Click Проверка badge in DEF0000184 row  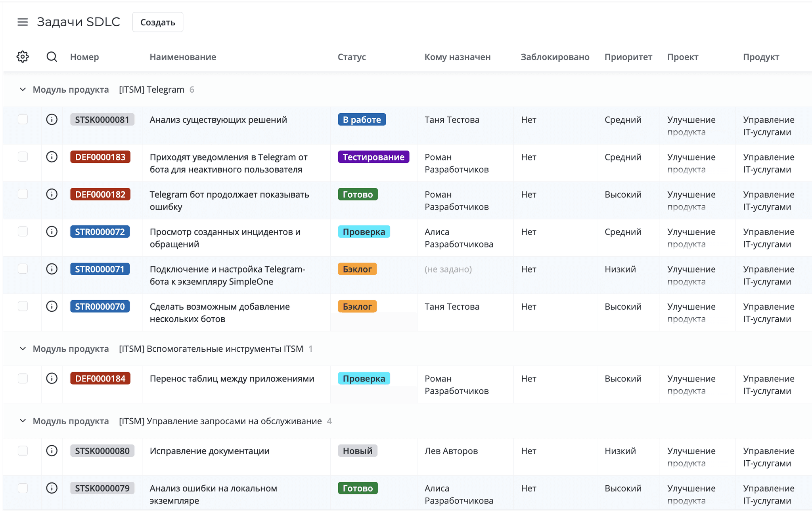coord(364,378)
